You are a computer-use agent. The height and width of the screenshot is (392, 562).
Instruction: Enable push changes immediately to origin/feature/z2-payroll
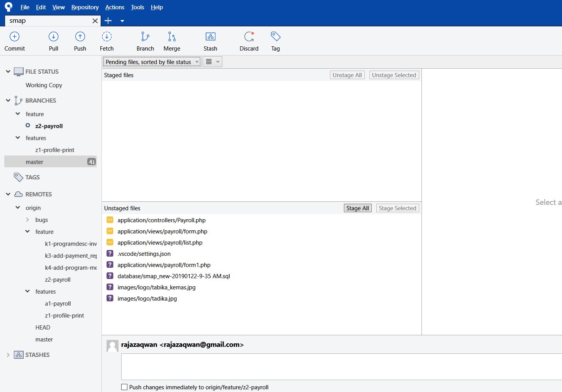tap(124, 387)
